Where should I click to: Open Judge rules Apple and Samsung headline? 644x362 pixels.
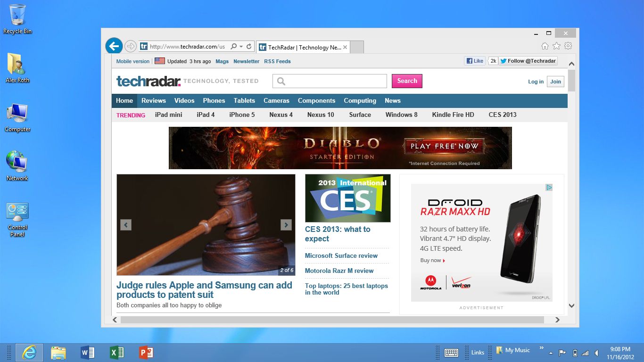pos(204,290)
